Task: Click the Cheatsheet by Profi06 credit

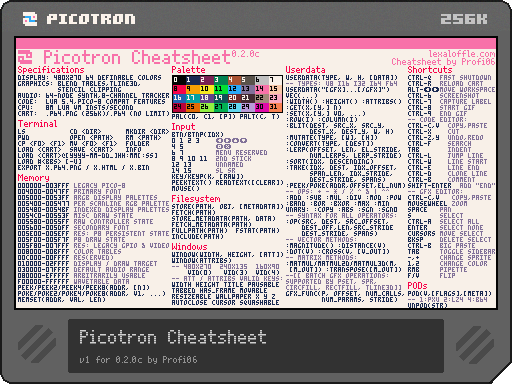Action: pyautogui.click(x=443, y=62)
